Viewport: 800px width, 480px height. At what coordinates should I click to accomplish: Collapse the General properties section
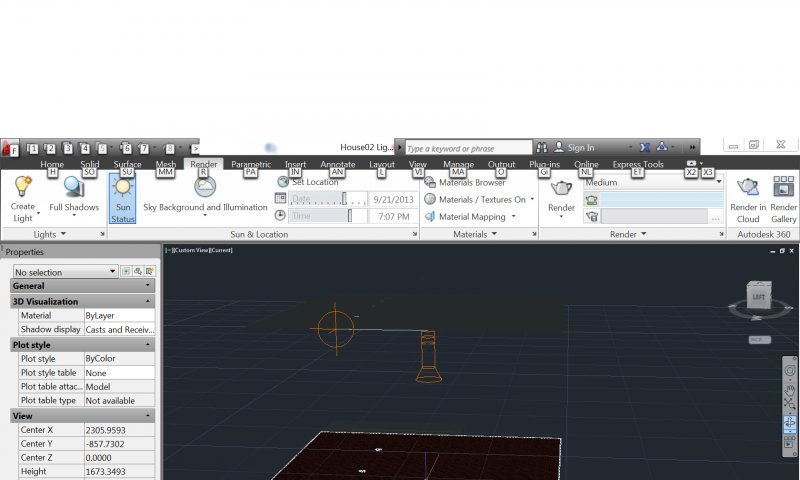click(x=147, y=286)
